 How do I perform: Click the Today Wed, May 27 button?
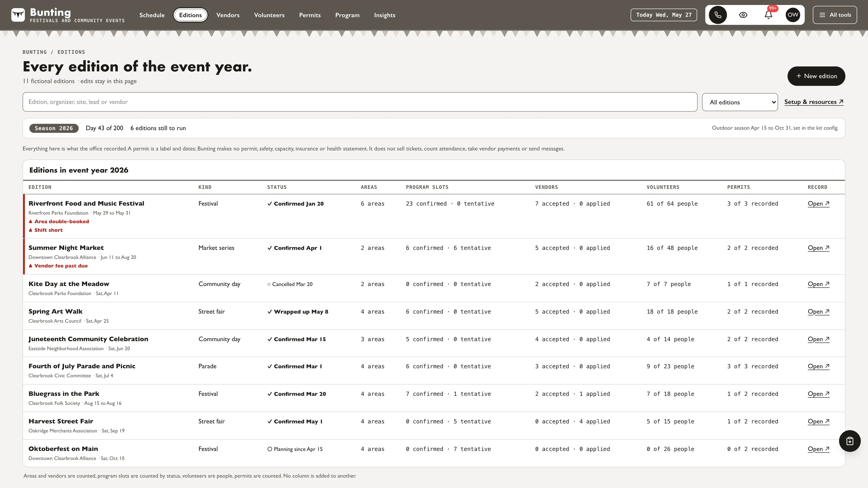click(x=663, y=15)
